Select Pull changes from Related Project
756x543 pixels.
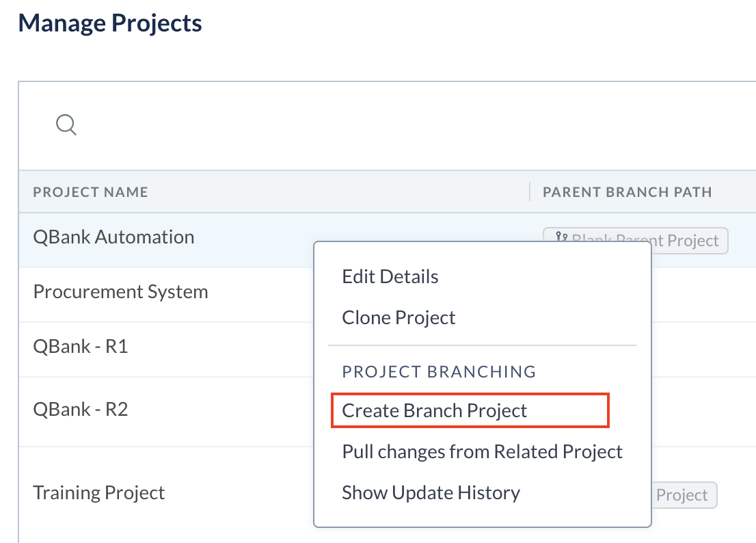coord(482,451)
